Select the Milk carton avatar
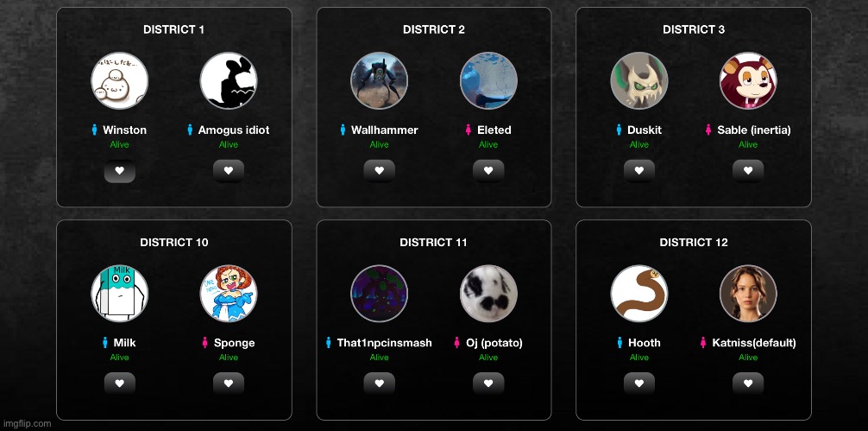This screenshot has height=431, width=868. coord(120,294)
